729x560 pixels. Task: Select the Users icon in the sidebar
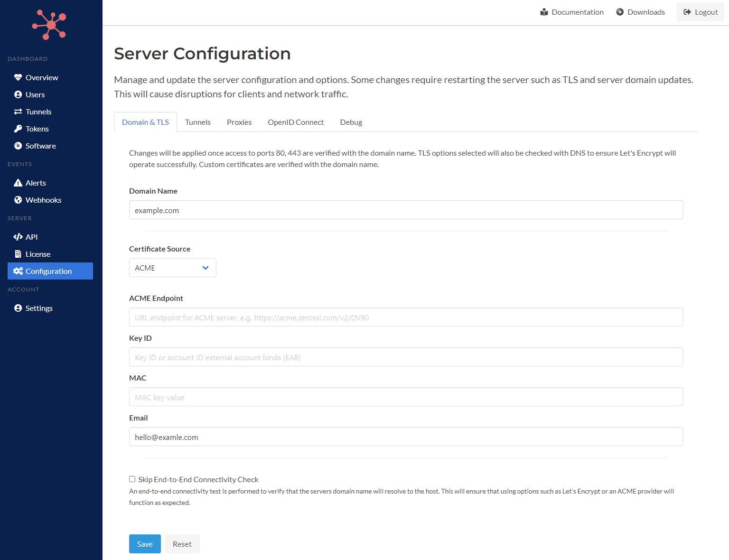[x=18, y=94]
